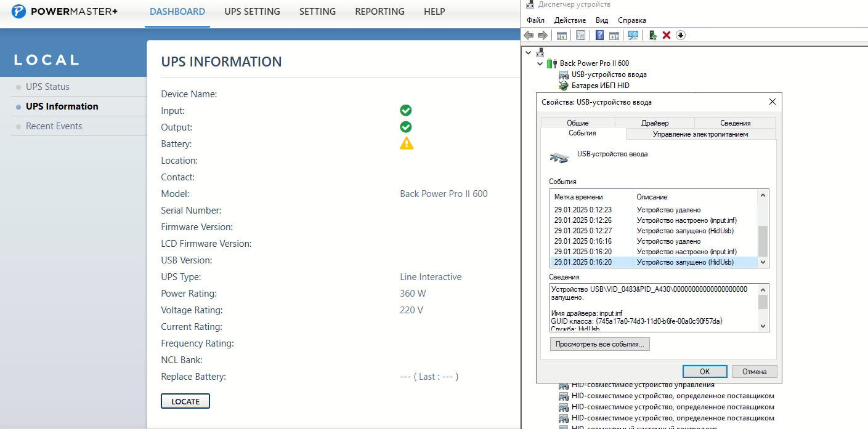This screenshot has width=868, height=429.
Task: Select the 0:16:16 Устройство удалено event row
Action: [653, 241]
